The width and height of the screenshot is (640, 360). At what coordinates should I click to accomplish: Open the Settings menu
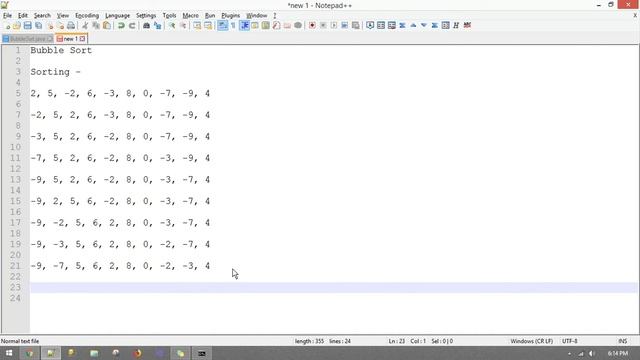point(146,16)
